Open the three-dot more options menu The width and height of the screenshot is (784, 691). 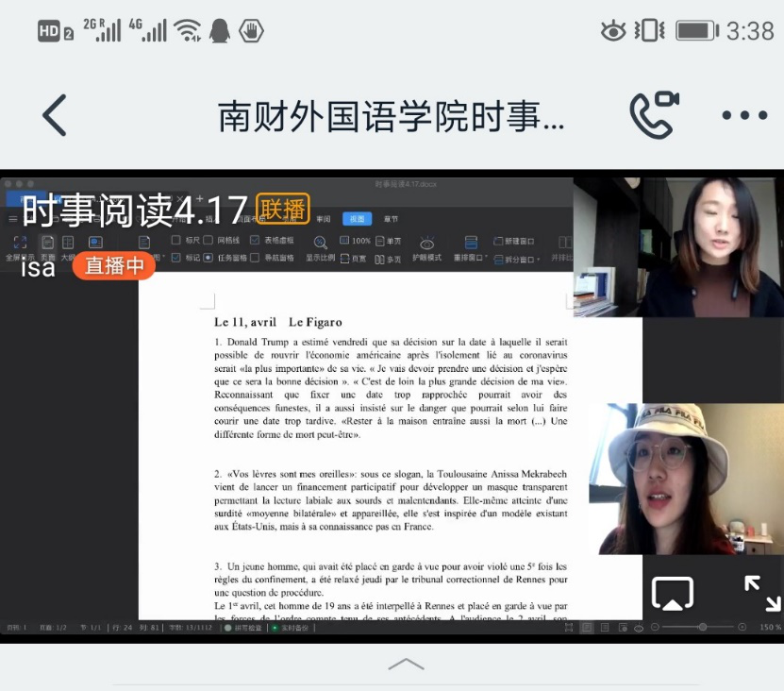click(744, 116)
